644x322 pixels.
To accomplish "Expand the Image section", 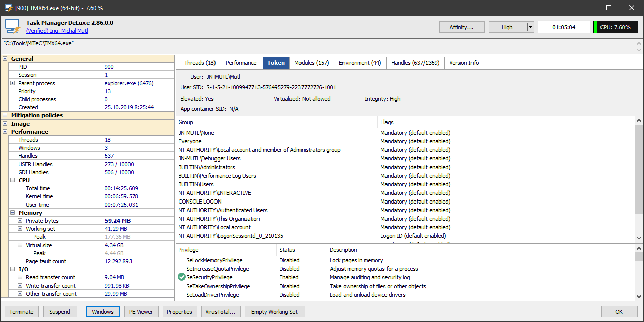I will tap(5, 124).
